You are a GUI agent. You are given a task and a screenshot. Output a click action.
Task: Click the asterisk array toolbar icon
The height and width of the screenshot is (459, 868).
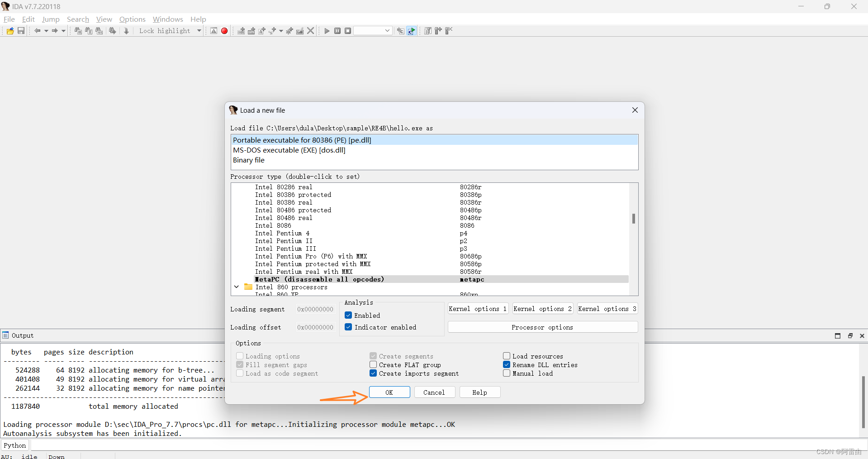(x=289, y=31)
